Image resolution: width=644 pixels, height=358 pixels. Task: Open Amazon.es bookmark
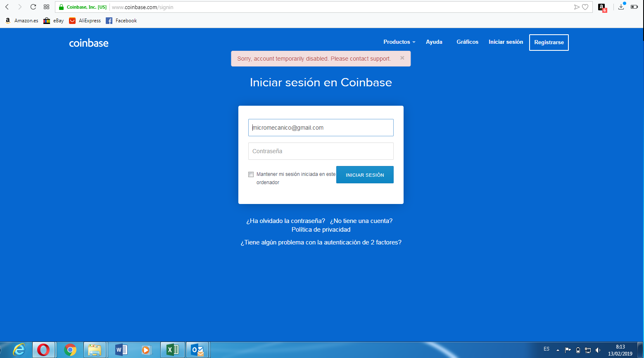pyautogui.click(x=21, y=21)
